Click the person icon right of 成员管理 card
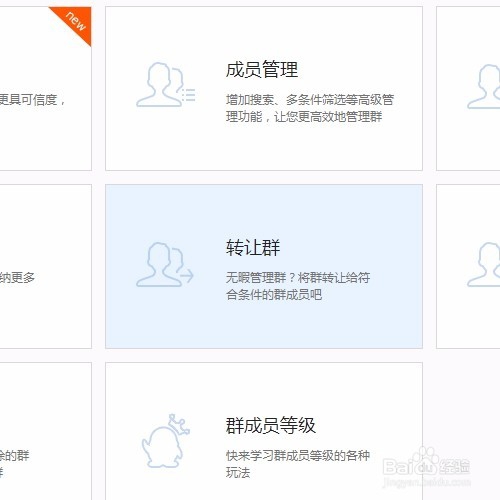 coord(483,87)
